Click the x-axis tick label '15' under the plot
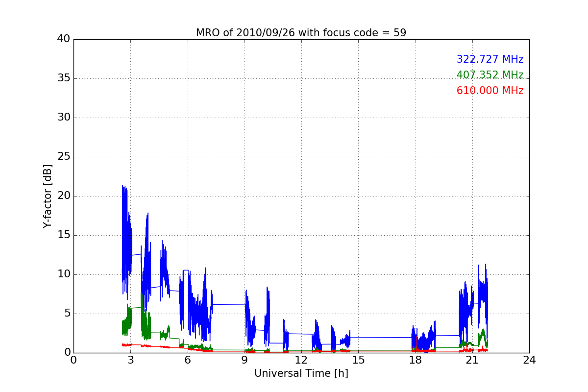This screenshot has width=588, height=392. click(358, 360)
